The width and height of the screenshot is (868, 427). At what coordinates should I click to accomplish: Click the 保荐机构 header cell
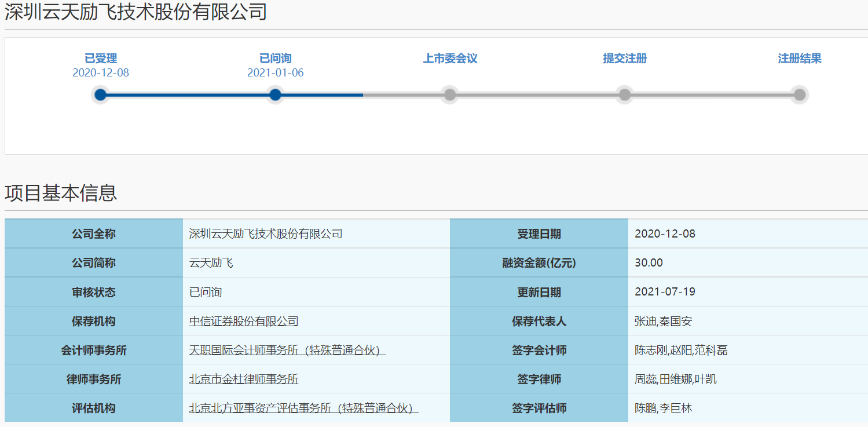94,321
